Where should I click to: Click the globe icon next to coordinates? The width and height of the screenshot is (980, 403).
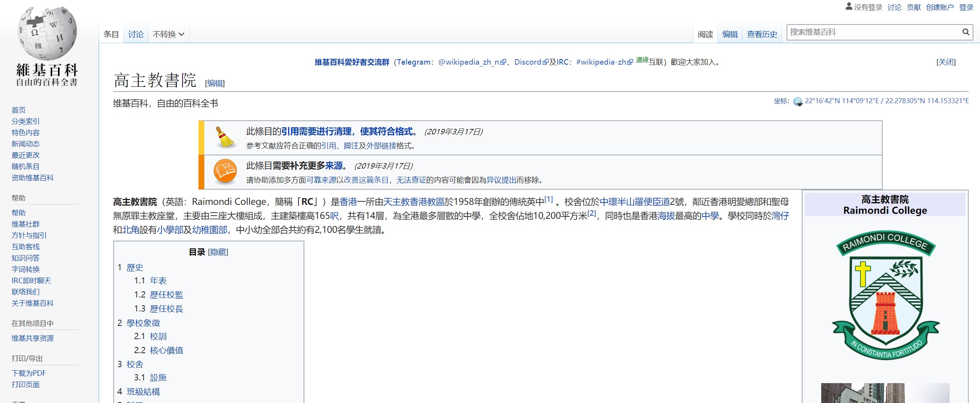798,101
